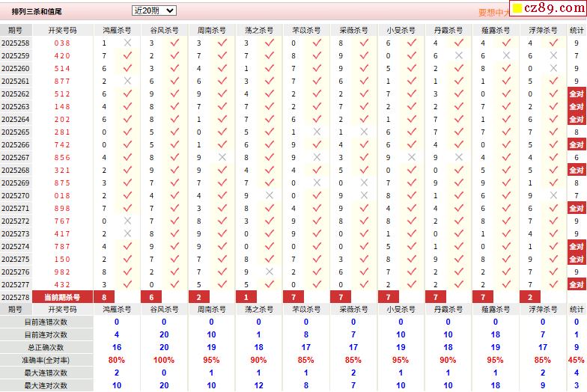Image resolution: width=587 pixels, height=392 pixels.
Task: Click issue number 2025270
Action: point(15,196)
